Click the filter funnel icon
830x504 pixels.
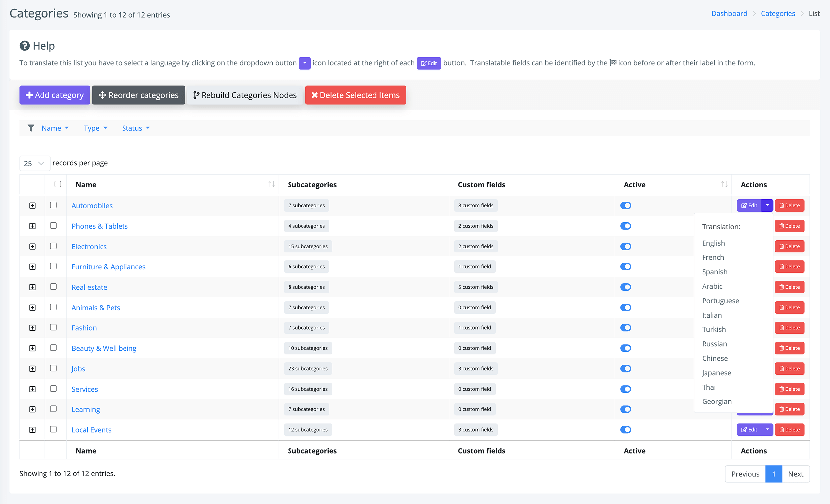(31, 128)
